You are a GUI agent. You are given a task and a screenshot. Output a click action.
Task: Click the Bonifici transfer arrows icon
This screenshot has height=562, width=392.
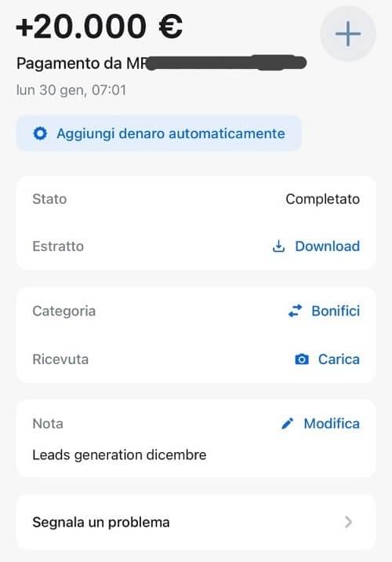point(296,311)
